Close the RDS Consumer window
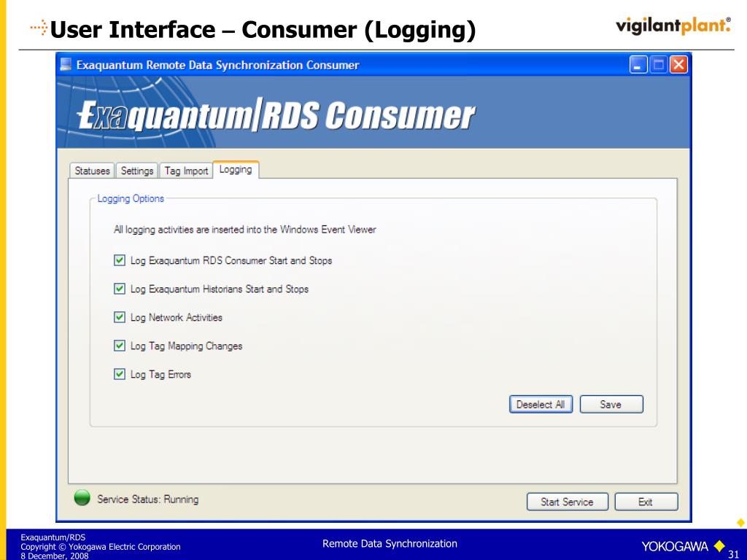 coord(679,64)
